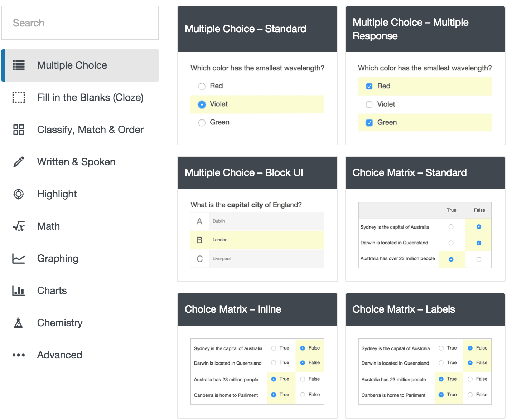This screenshot has height=420, width=507.
Task: Click the Fill in the Blanks dotted-square icon
Action: 19,97
